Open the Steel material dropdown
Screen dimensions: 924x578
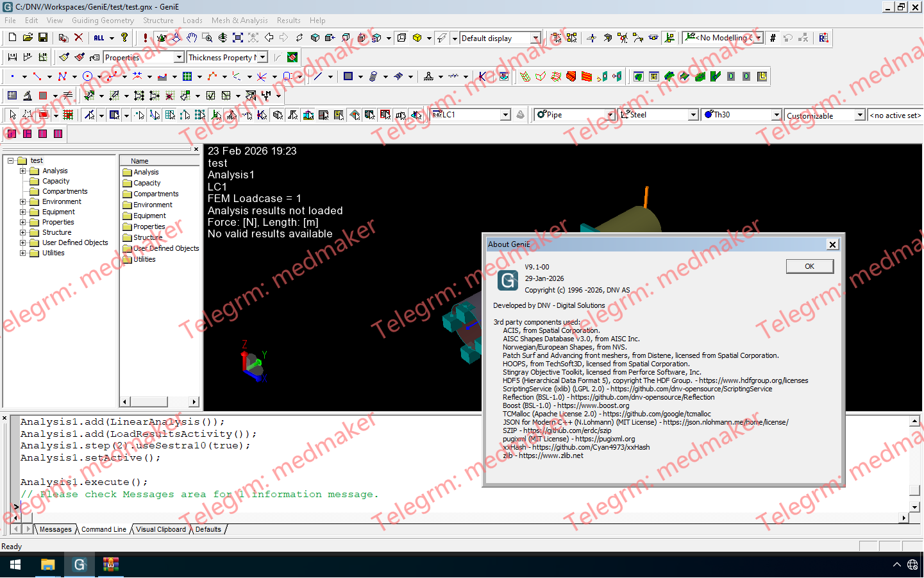pyautogui.click(x=693, y=115)
